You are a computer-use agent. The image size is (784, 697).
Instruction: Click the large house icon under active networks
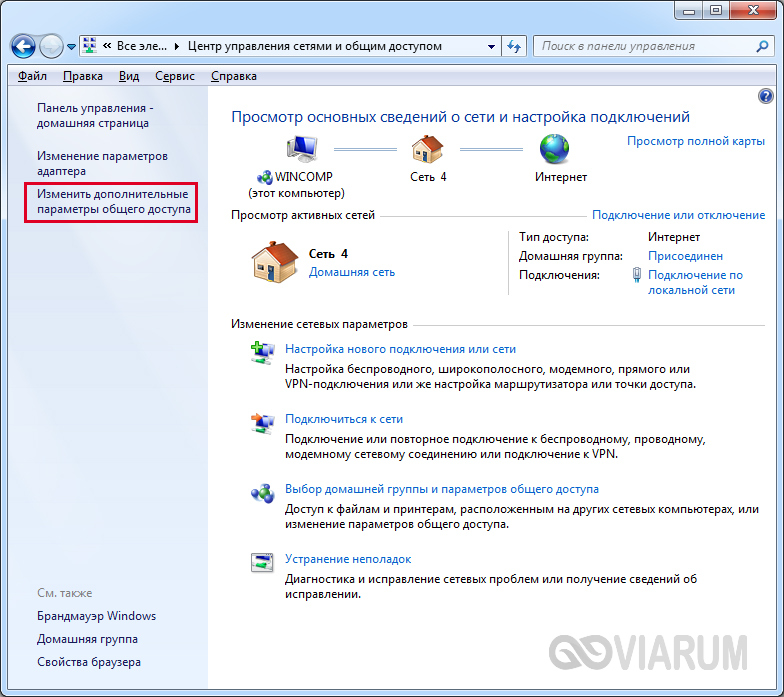coord(271,262)
